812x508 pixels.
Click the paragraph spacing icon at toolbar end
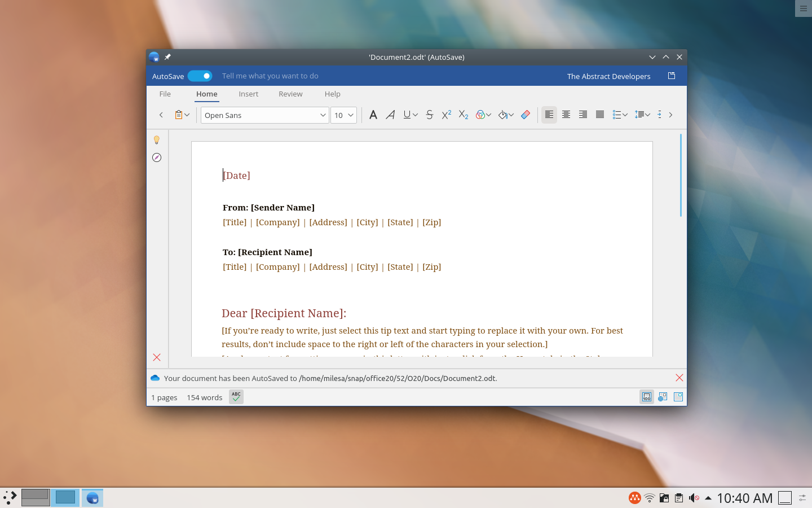[x=659, y=115]
